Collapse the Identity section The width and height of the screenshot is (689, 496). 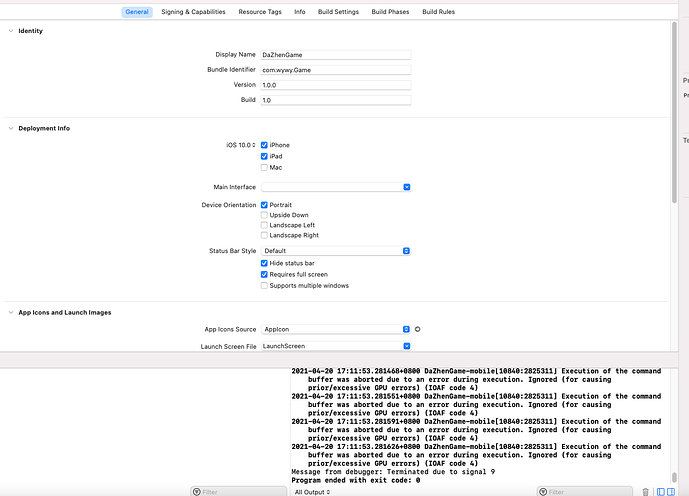[11, 31]
